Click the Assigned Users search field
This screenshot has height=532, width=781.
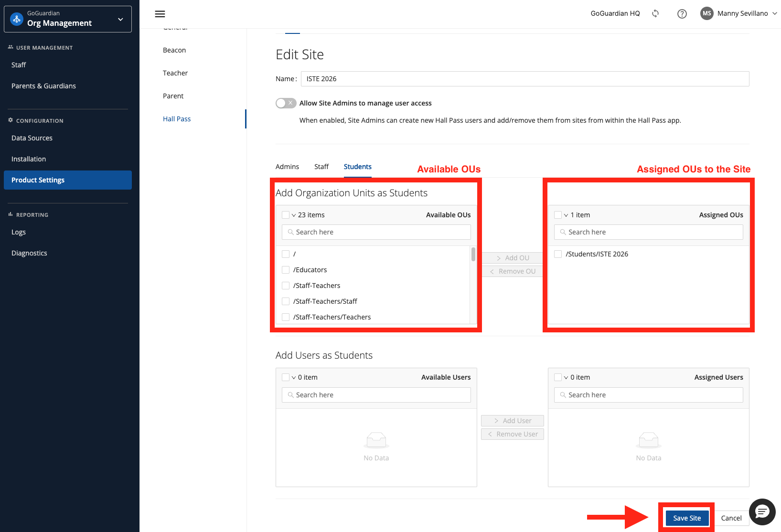pos(649,395)
